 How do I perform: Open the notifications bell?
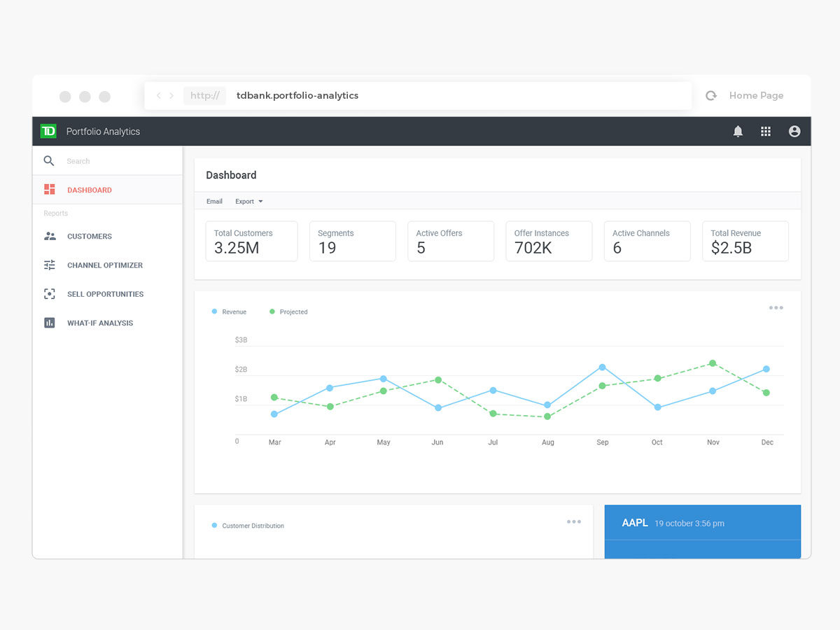(738, 132)
